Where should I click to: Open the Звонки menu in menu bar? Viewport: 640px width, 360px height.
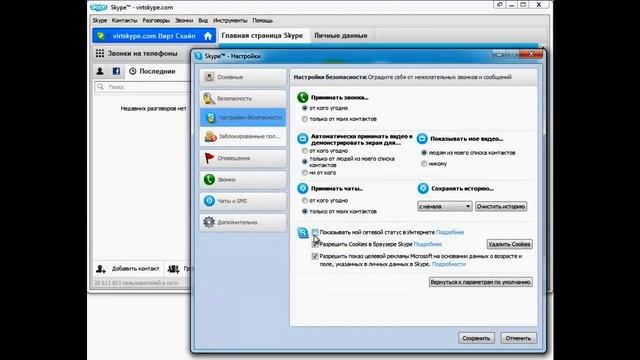(184, 20)
